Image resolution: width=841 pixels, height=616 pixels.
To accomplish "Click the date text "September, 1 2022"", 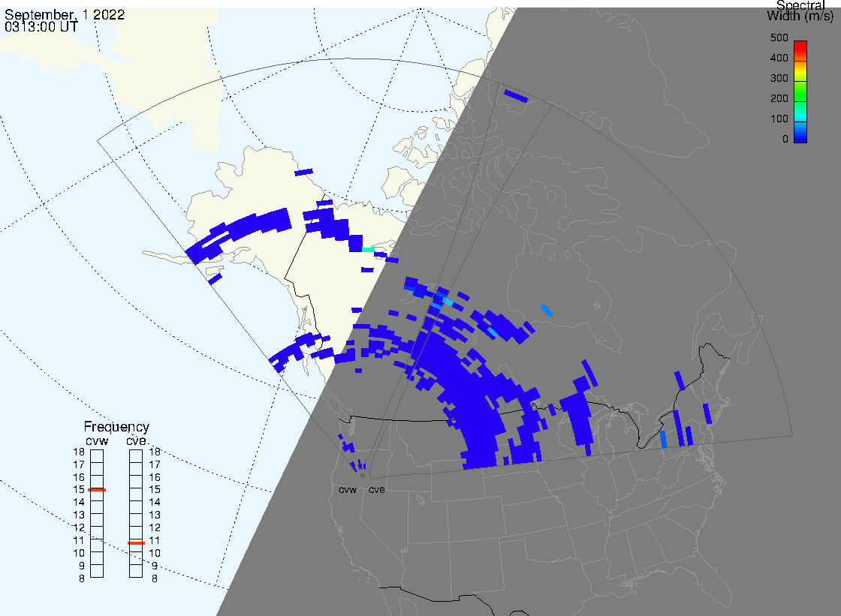I will 65,14.
